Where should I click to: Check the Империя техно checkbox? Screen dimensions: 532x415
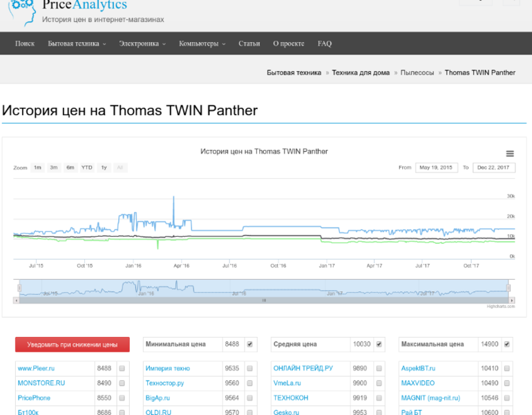tap(249, 368)
